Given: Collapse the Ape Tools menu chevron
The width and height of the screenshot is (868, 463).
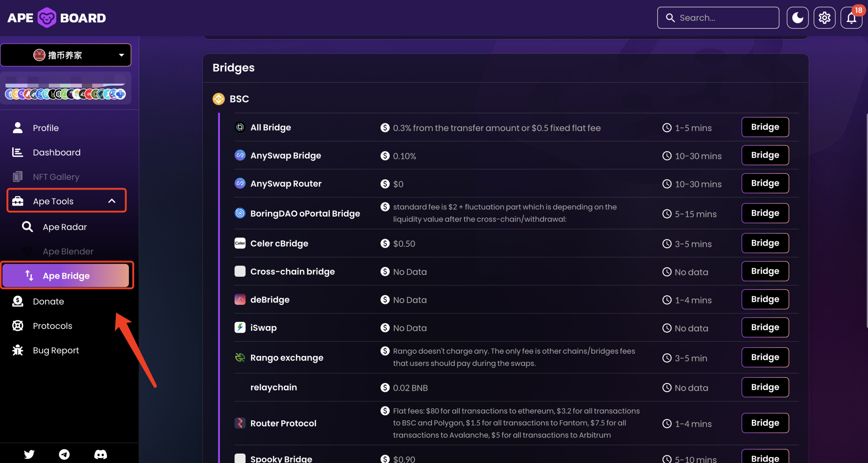Looking at the screenshot, I should 112,201.
